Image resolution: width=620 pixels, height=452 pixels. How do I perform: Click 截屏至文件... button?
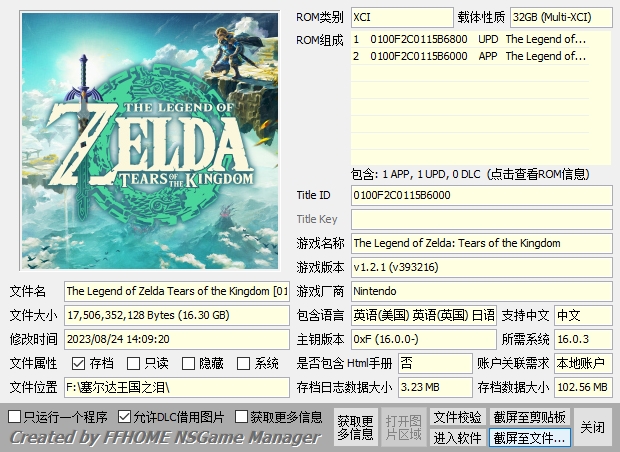[529, 438]
